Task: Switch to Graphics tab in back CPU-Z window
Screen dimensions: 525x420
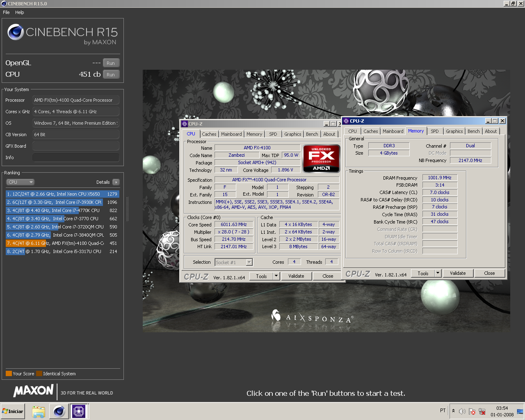Action: (x=293, y=134)
